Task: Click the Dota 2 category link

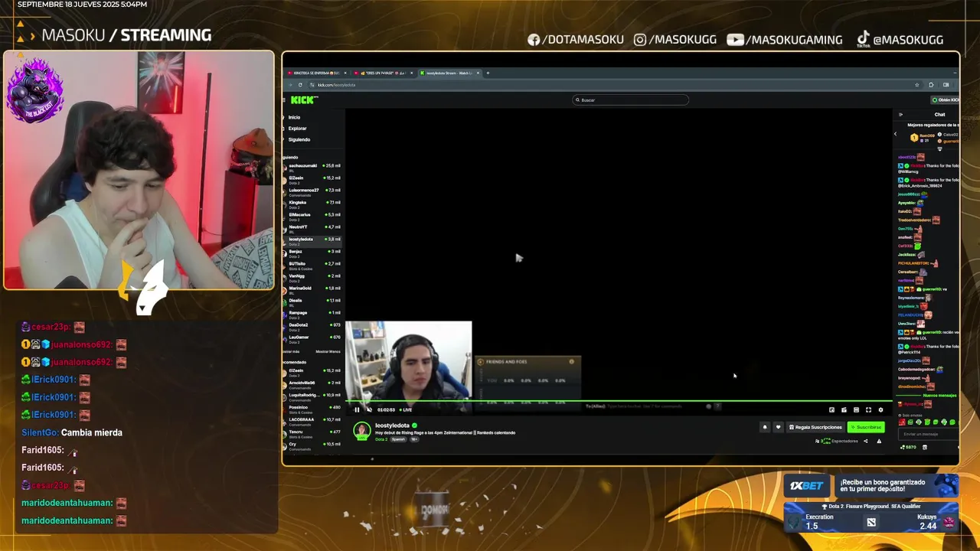Action: [x=381, y=439]
